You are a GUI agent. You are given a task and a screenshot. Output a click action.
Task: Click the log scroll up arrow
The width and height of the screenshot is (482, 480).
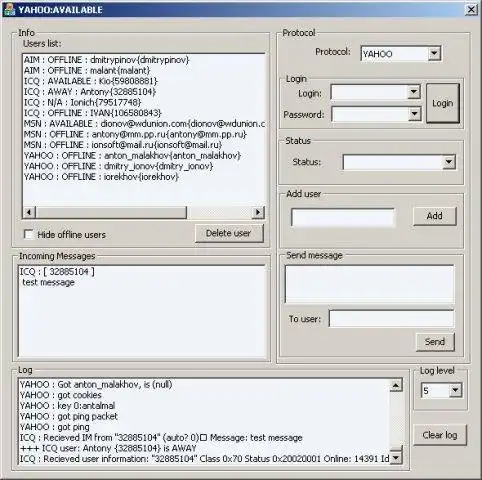coord(396,386)
